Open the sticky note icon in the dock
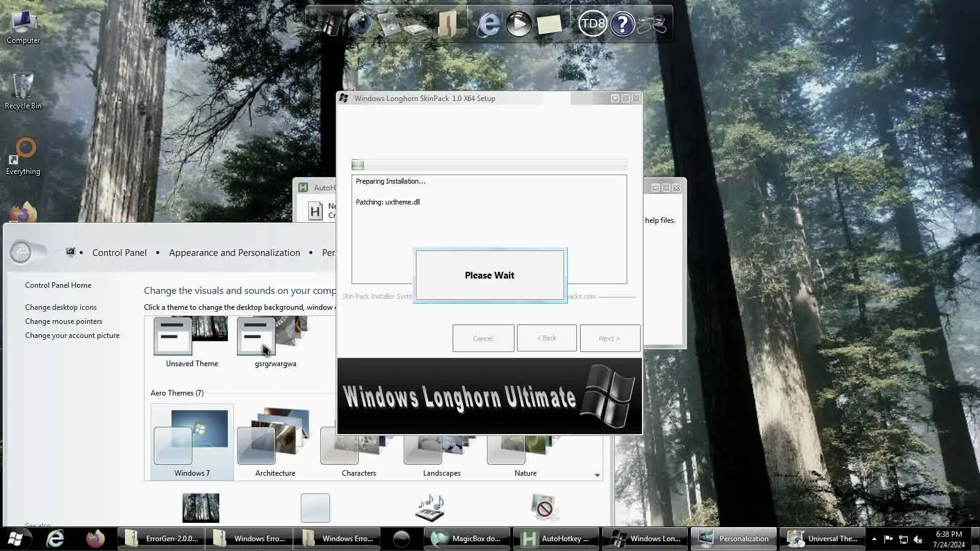This screenshot has height=551, width=980. [x=549, y=24]
